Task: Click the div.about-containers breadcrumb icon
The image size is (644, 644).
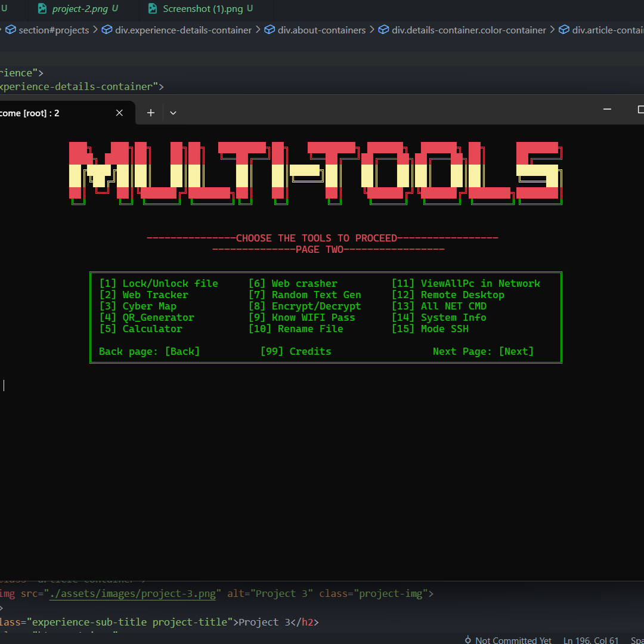Action: click(271, 29)
